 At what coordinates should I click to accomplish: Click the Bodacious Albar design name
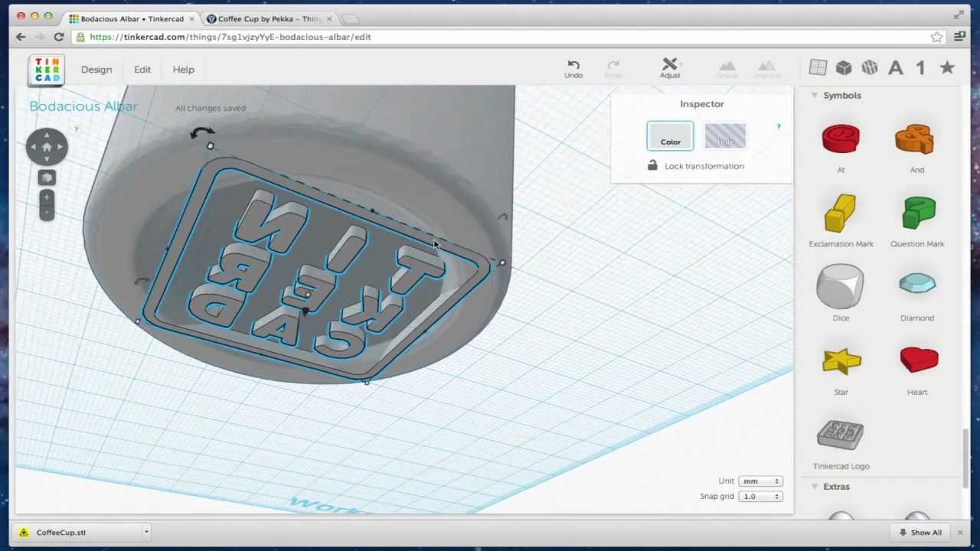83,106
